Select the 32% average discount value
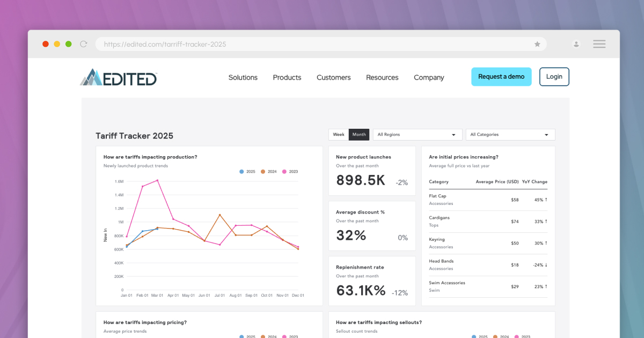Screen dimensions: 644x338 click(x=351, y=235)
